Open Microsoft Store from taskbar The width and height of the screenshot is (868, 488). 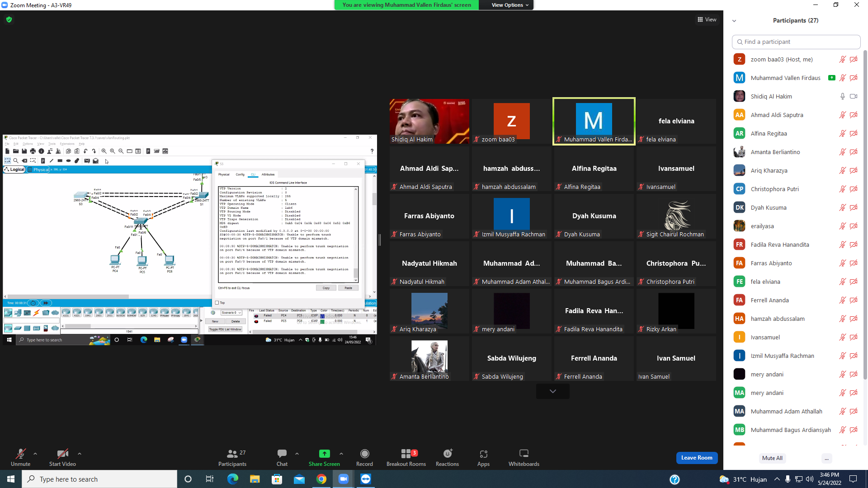click(277, 479)
